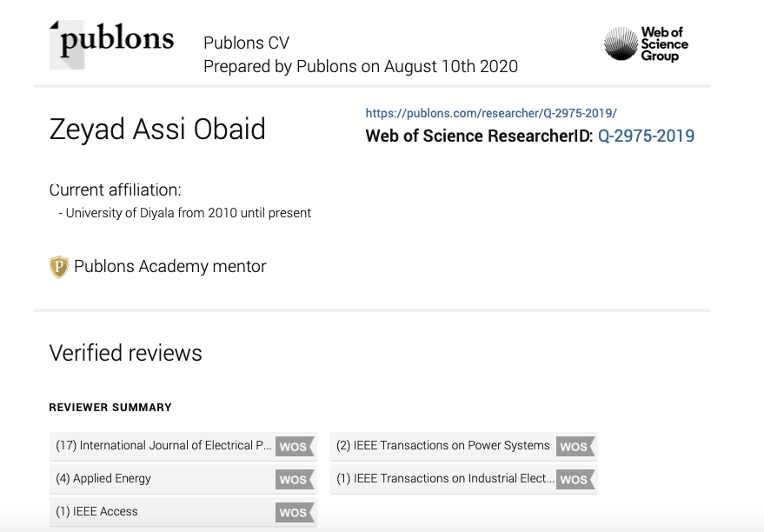Select the International Journal of Electrical P... entry
Image resolution: width=764 pixels, height=532 pixels.
pos(183,446)
